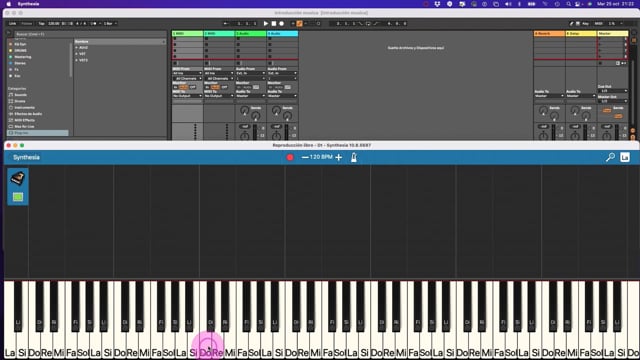Select the DRUMS collection in browser
The image size is (640, 360).
20,51
